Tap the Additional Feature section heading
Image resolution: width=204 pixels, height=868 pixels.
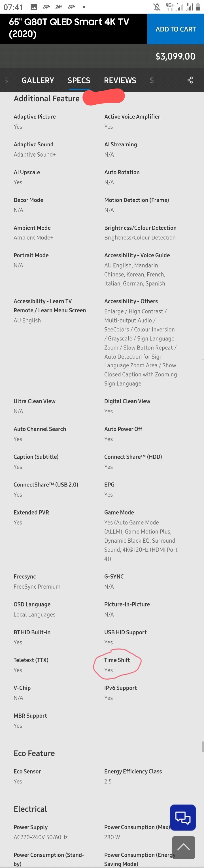click(46, 98)
